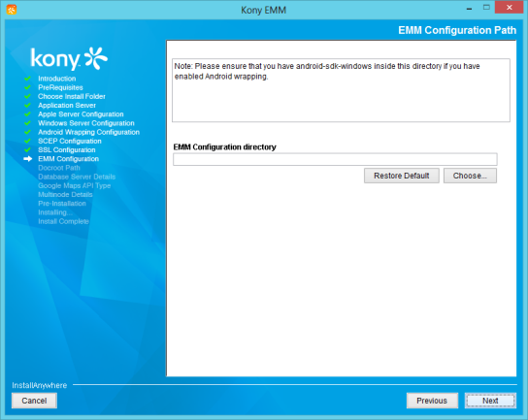
Task: Click the checkmark next to Application Server
Action: (x=27, y=106)
